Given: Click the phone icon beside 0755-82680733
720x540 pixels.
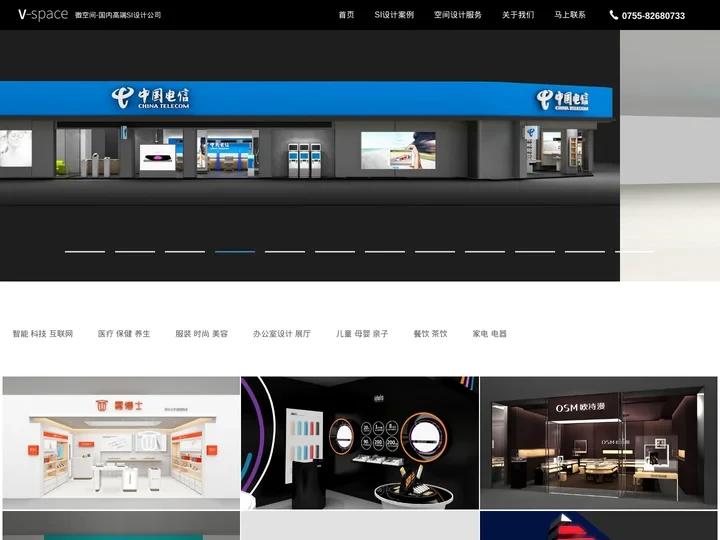Looking at the screenshot, I should click(x=613, y=15).
